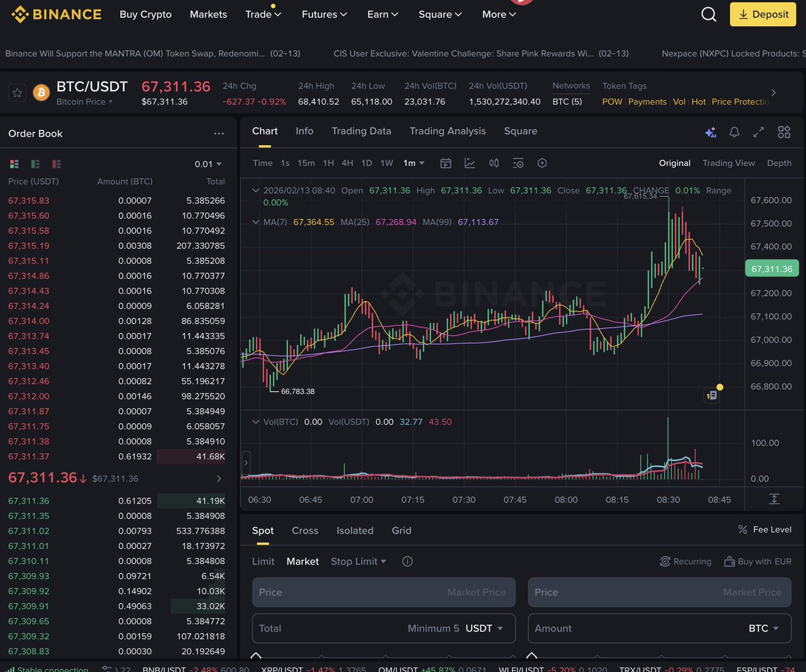Select the 1H chart interval
806x672 pixels.
coord(328,163)
